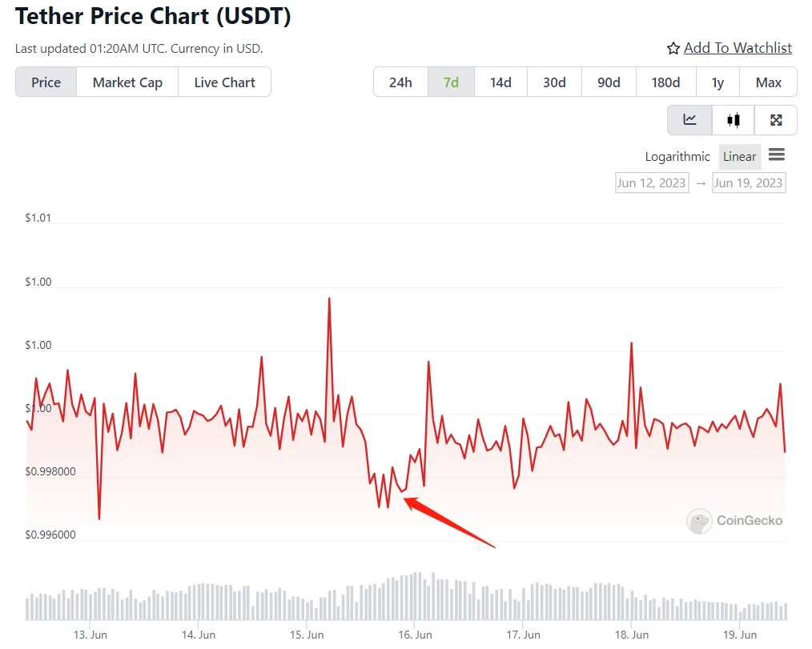Select the line chart view icon
The image size is (812, 649).
point(689,120)
